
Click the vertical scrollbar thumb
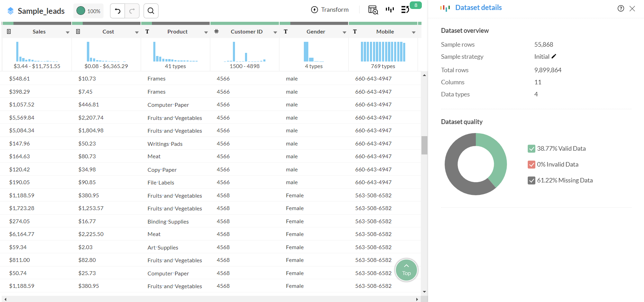pyautogui.click(x=424, y=145)
